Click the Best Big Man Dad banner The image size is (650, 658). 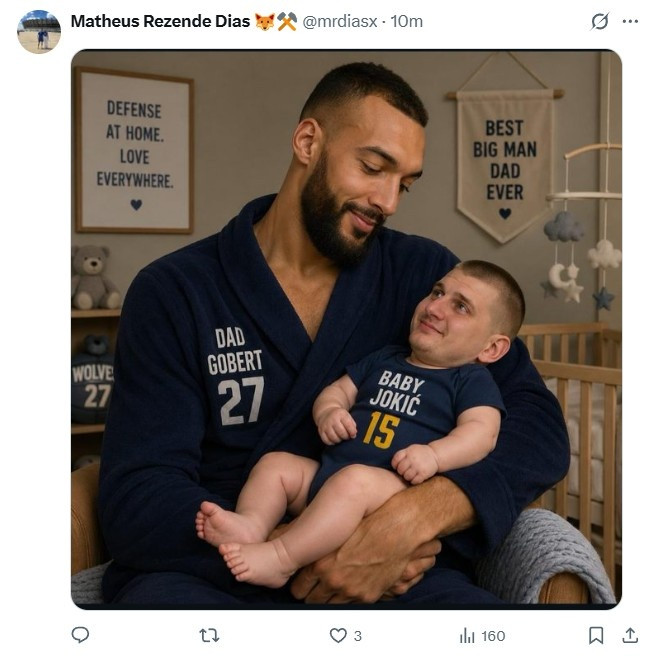pos(504,158)
